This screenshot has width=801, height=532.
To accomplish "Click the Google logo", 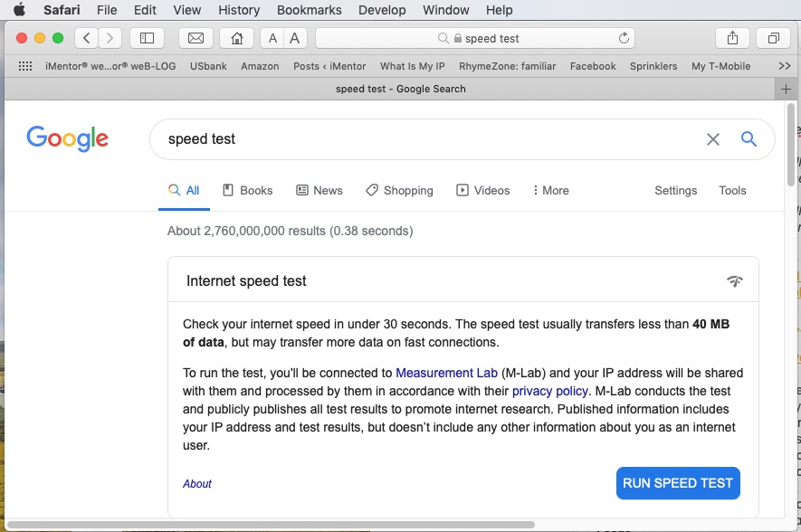I will (x=68, y=138).
